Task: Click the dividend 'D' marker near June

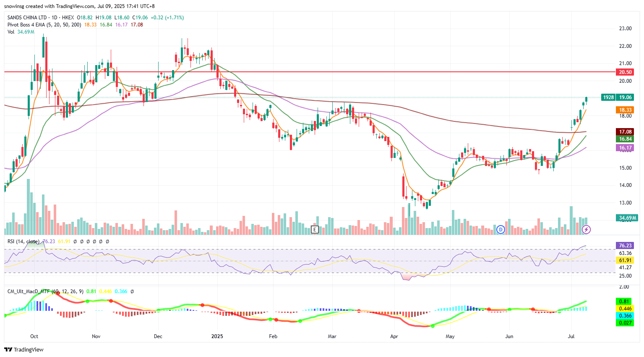Action: (x=501, y=229)
